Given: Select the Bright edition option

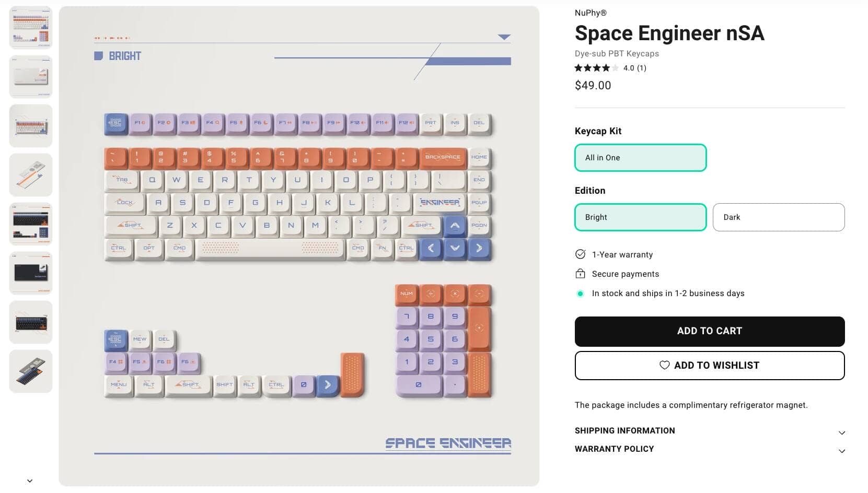Looking at the screenshot, I should 640,217.
